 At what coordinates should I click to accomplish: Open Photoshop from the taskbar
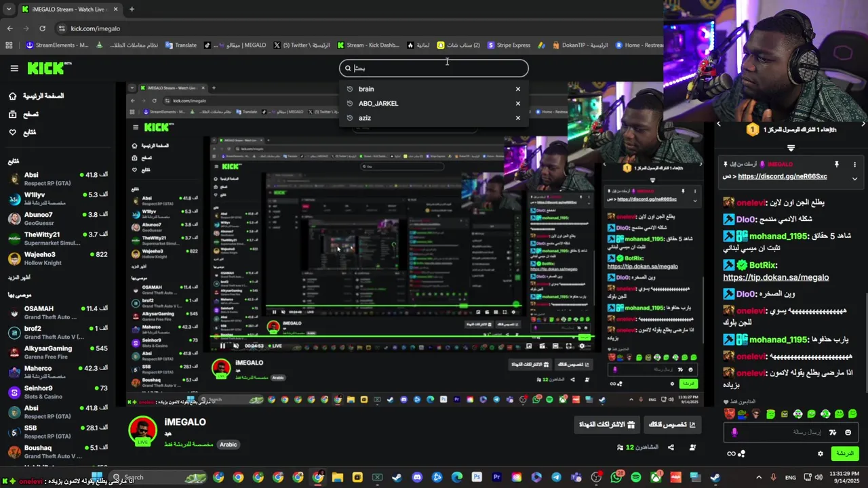(477, 477)
